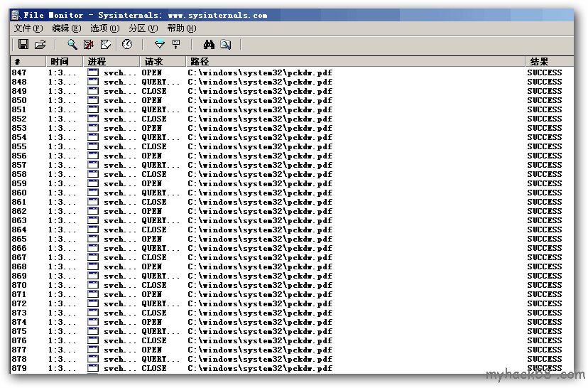Click the Explorer jump magnifier icon

[x=225, y=45]
